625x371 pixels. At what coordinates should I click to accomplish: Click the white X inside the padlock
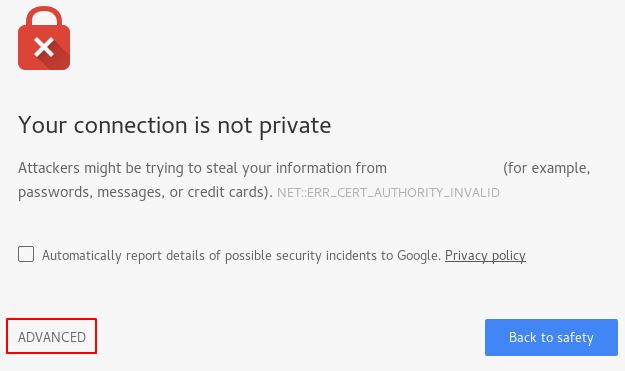click(44, 47)
